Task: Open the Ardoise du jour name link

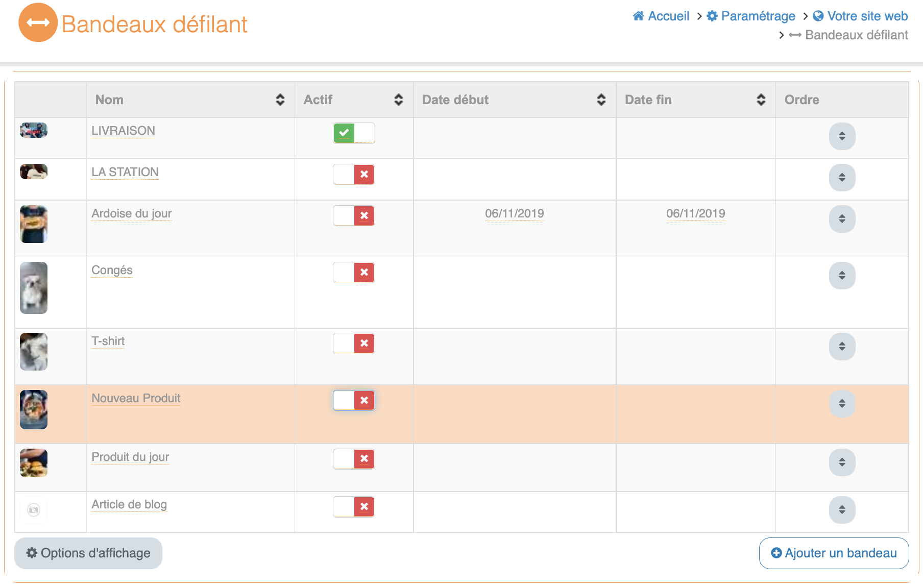Action: point(132,213)
